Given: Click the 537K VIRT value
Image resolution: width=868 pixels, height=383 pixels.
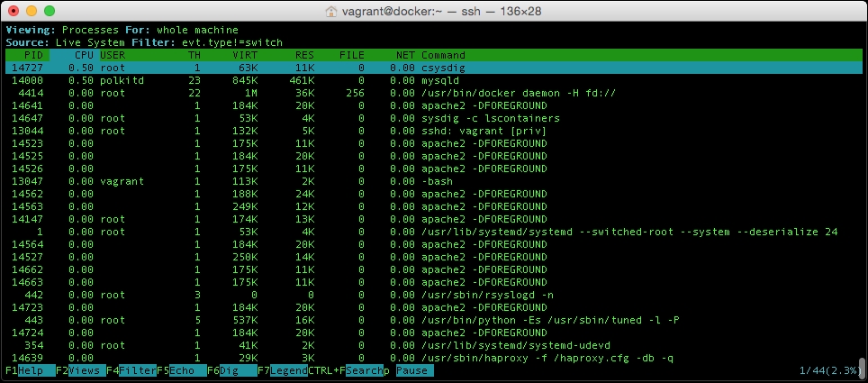Looking at the screenshot, I should click(x=245, y=320).
